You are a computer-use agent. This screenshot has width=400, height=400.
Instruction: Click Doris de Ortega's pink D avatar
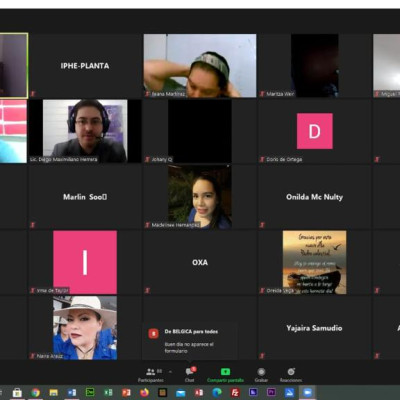(x=315, y=131)
